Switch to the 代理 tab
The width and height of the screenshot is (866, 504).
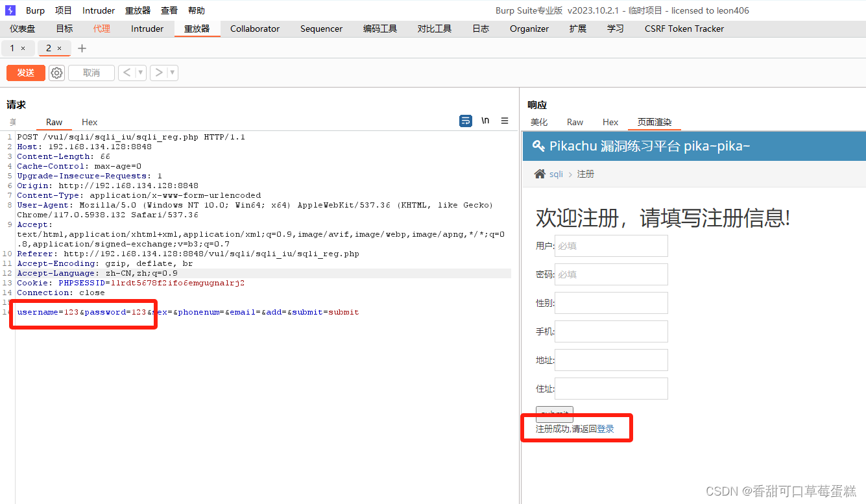[102, 29]
